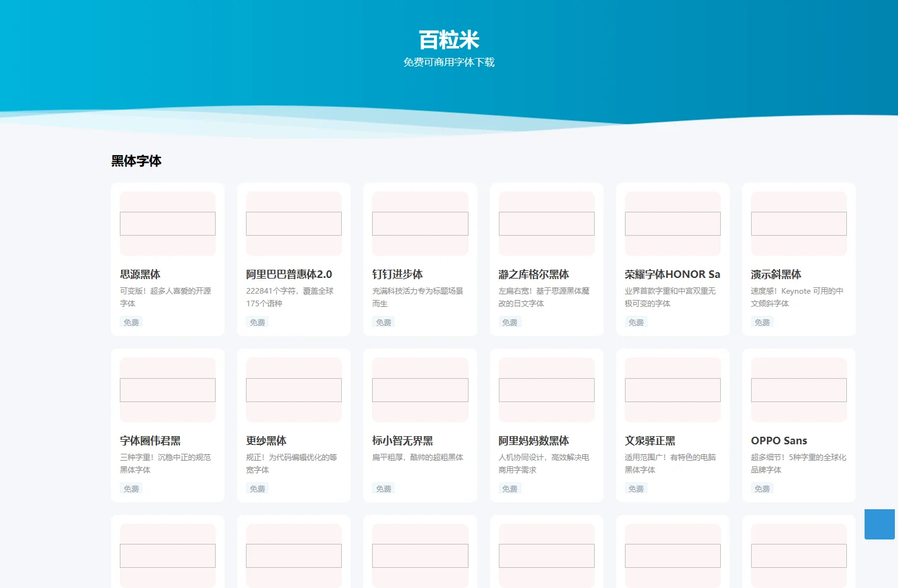Click the 免费 tag on OPPO Sans card
This screenshot has height=588, width=898.
click(x=762, y=488)
